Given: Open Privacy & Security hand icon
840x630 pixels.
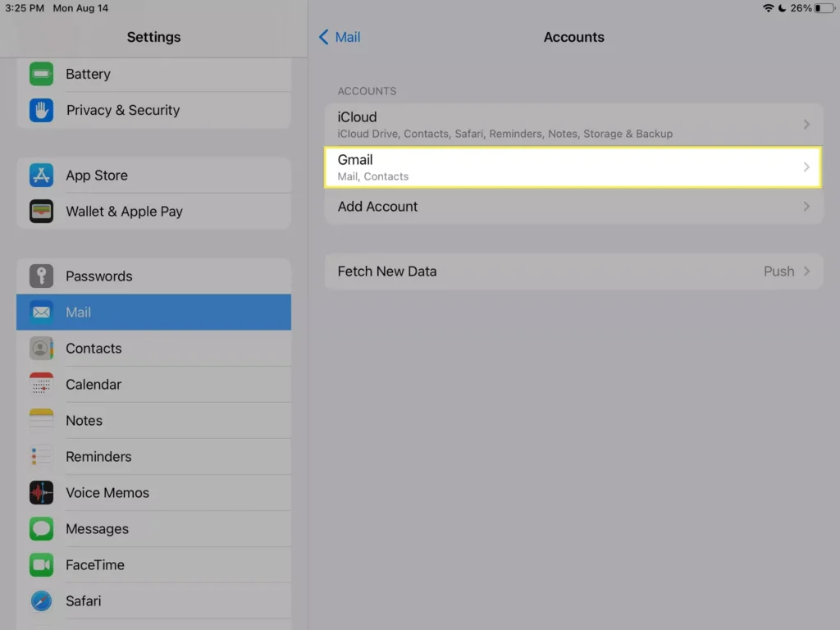Looking at the screenshot, I should tap(41, 110).
